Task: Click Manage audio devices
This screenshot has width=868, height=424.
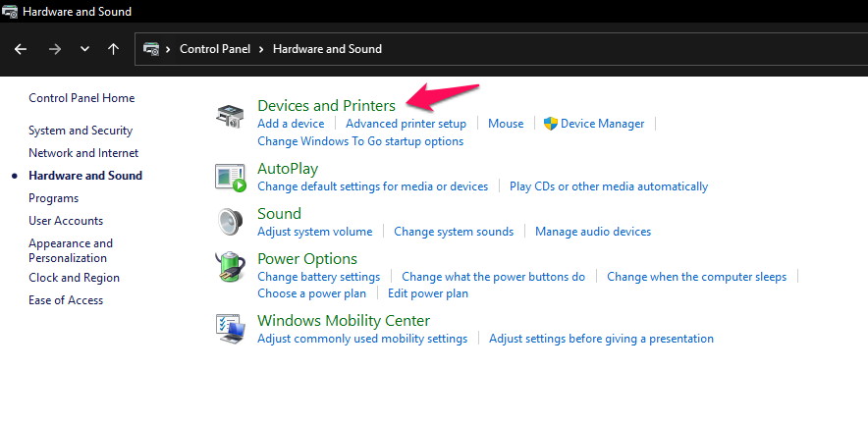Action: coord(593,232)
